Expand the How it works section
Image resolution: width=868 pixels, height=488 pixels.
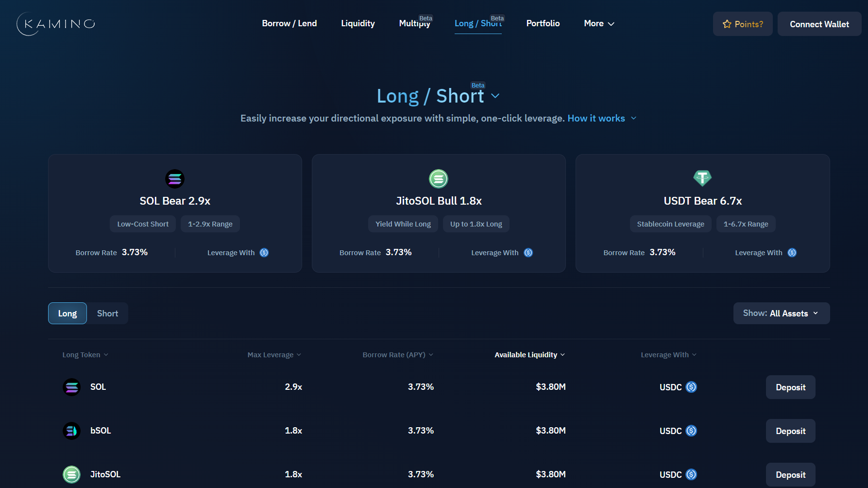tap(602, 118)
